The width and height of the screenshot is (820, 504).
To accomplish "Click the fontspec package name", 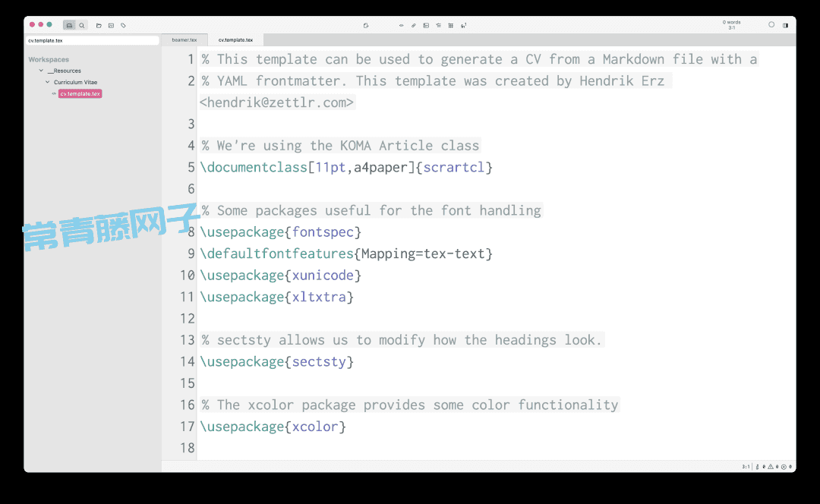I will click(323, 232).
